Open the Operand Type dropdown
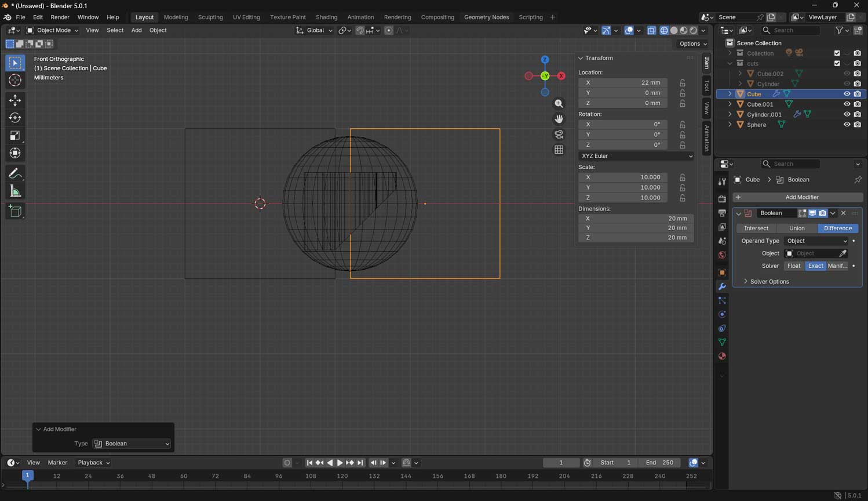This screenshot has height=501, width=868. [x=816, y=241]
